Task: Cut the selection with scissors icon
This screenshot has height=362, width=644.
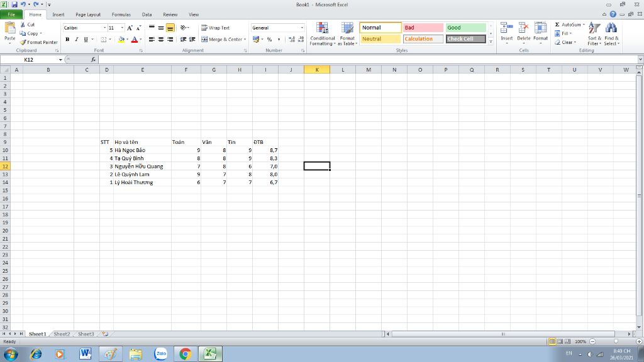Action: coord(23,25)
